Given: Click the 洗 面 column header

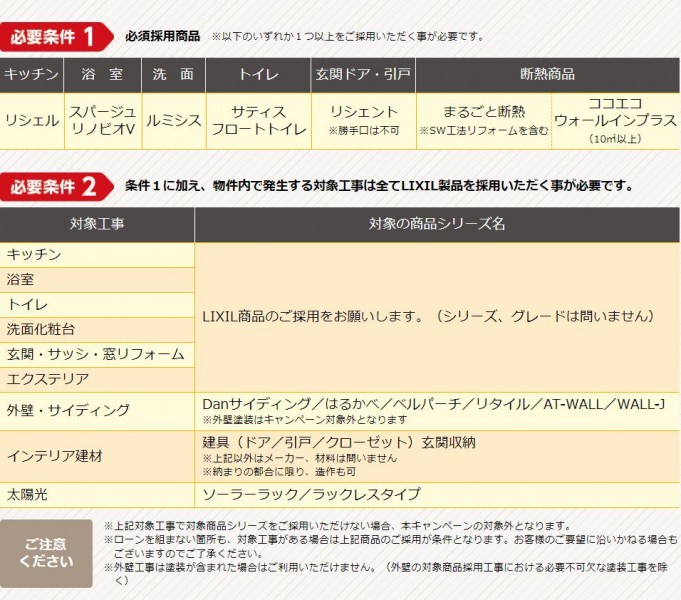Looking at the screenshot, I should [x=173, y=75].
